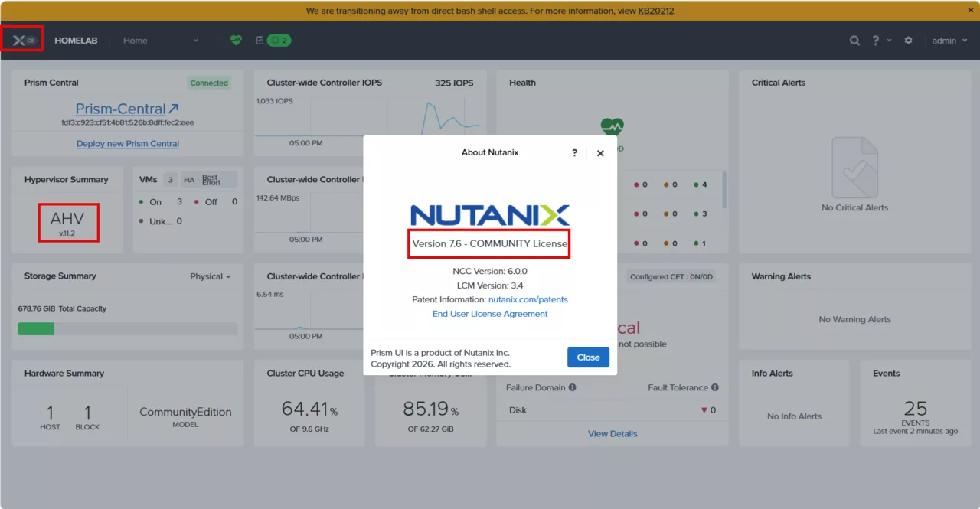Image resolution: width=980 pixels, height=509 pixels.
Task: Click the Fault Tolerance info icon
Action: pyautogui.click(x=715, y=387)
